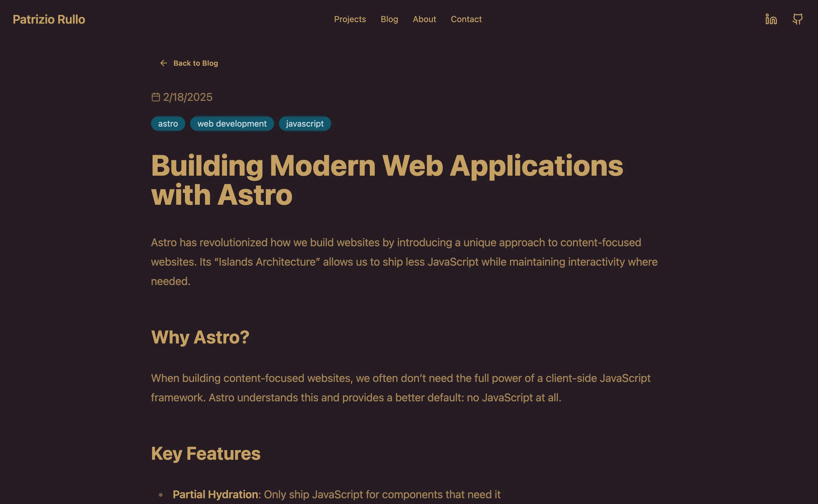Click the back arrow navigation icon
This screenshot has height=504, width=818.
(x=164, y=62)
